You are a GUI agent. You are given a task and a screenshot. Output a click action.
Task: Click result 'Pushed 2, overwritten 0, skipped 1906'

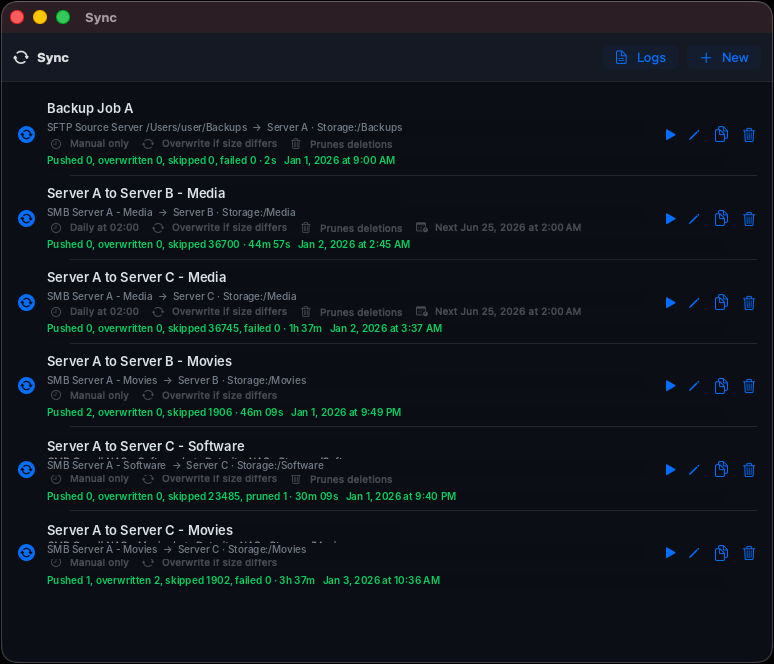click(140, 412)
